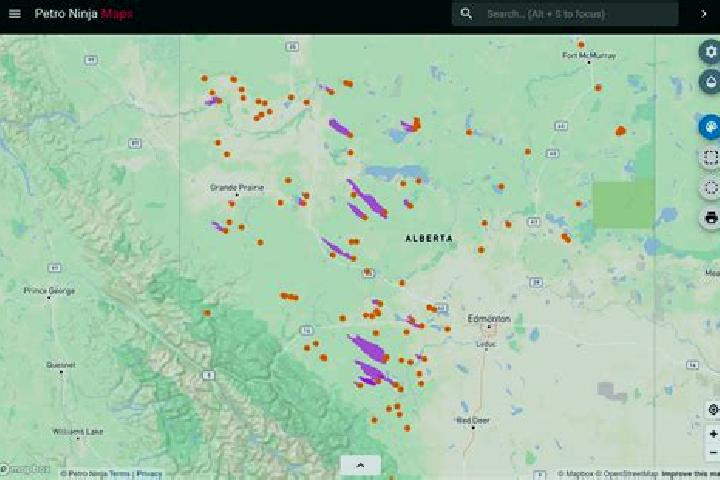Expand the right-side chevron in header
Image resolution: width=720 pixels, height=480 pixels.
(703, 14)
